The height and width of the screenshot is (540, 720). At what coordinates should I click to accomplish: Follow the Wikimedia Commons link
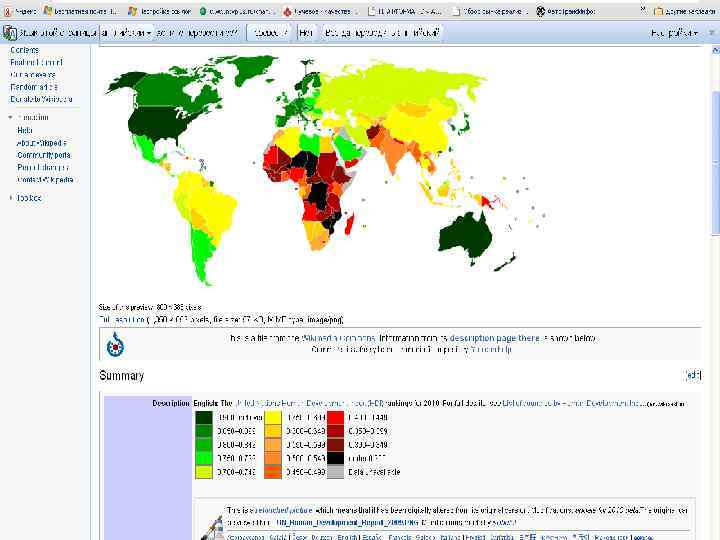[x=338, y=338]
